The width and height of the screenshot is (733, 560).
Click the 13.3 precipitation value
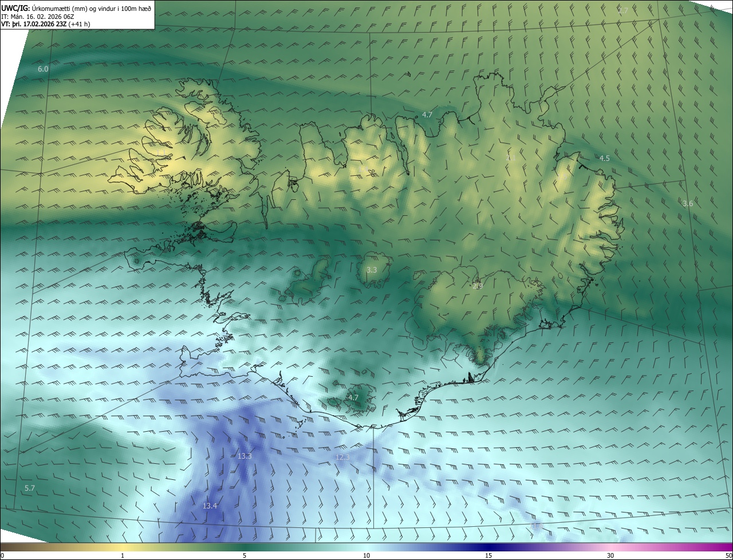[245, 456]
